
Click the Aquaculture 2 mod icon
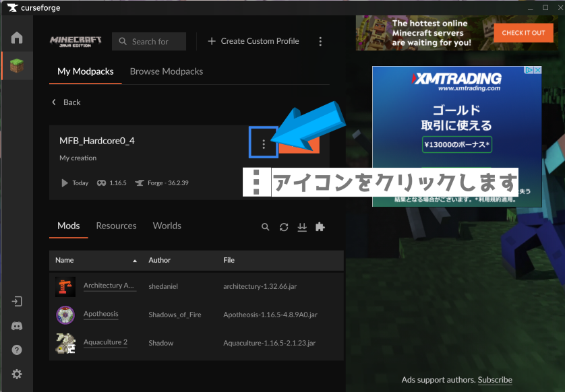tap(65, 343)
